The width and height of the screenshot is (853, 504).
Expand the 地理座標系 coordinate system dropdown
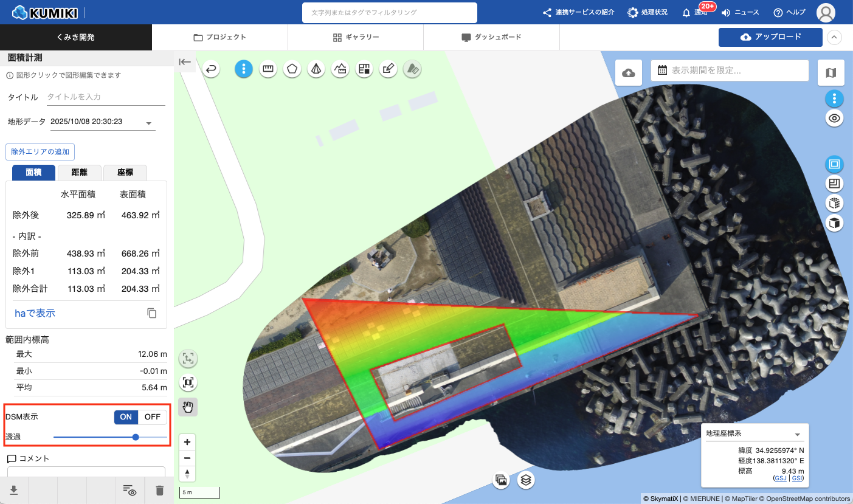click(797, 434)
